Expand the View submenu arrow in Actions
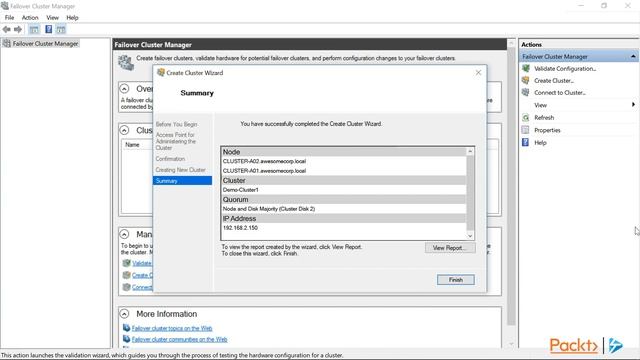640x360 pixels. [633, 105]
